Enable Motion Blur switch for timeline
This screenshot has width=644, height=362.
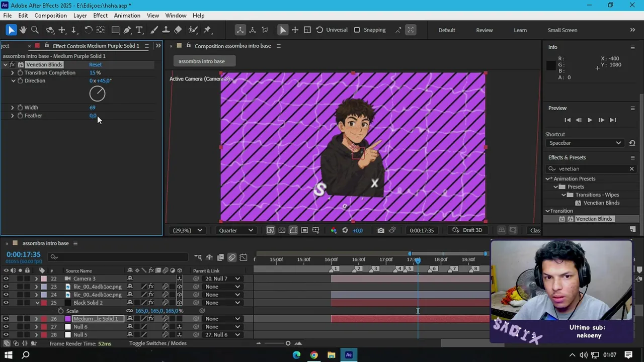click(232, 257)
